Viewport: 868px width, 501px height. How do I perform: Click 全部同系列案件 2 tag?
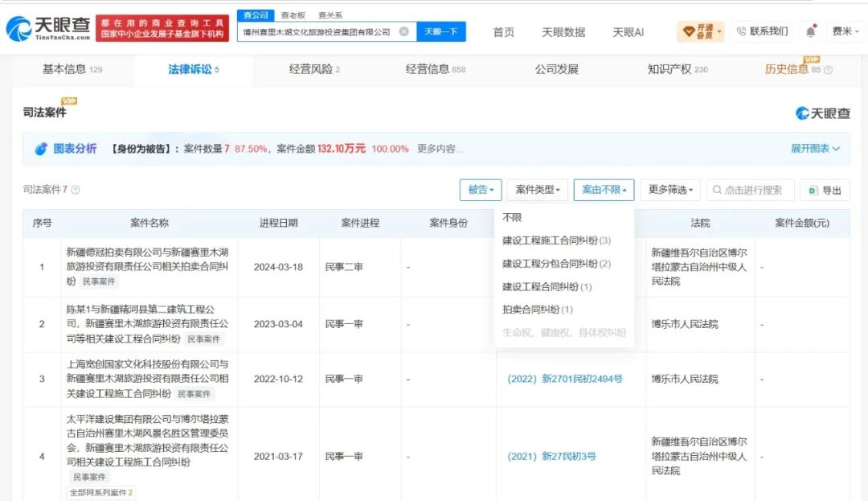[101, 493]
